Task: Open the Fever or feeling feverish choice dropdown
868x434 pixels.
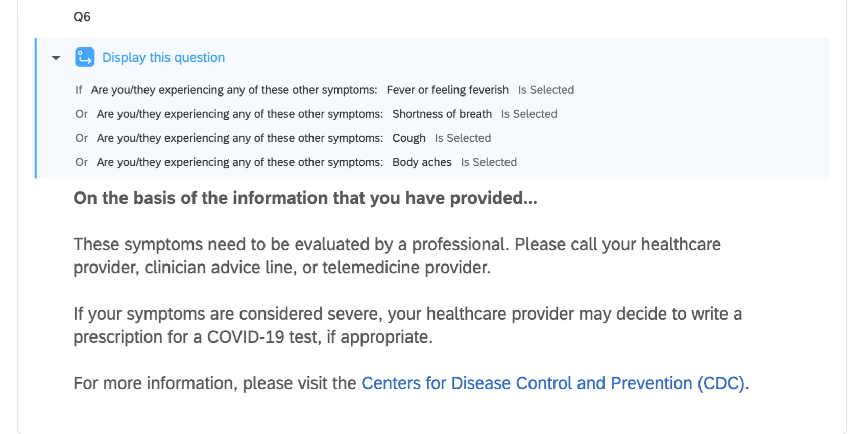Action: (447, 90)
